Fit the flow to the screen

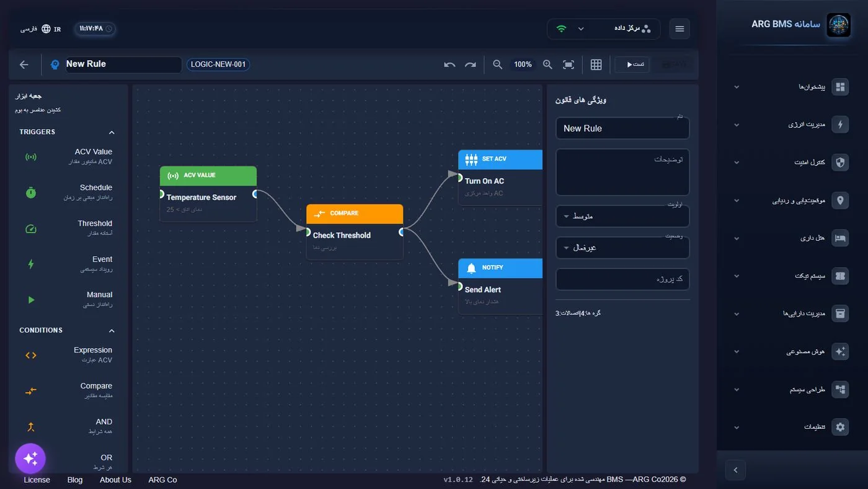pyautogui.click(x=569, y=65)
